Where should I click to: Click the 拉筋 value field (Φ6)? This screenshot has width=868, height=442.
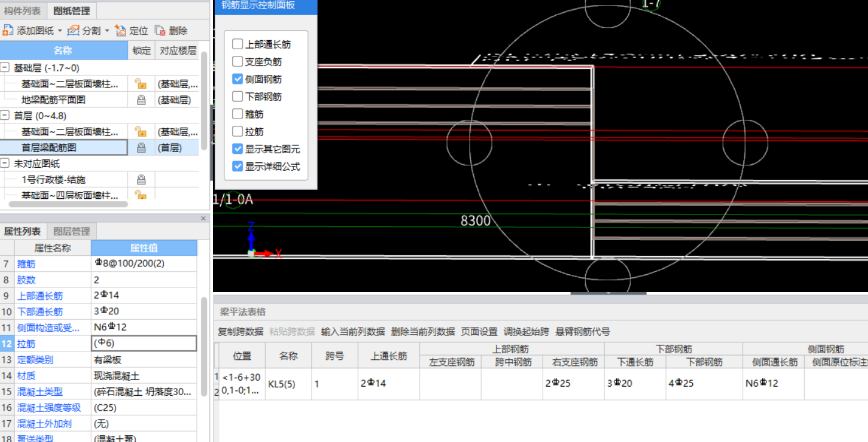pos(144,344)
